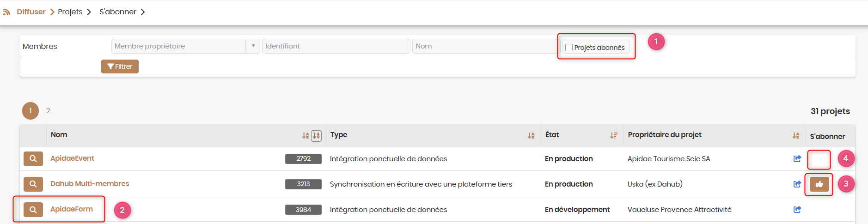Click the 3984 identifier badge
Image resolution: width=868 pixels, height=224 pixels.
point(303,210)
